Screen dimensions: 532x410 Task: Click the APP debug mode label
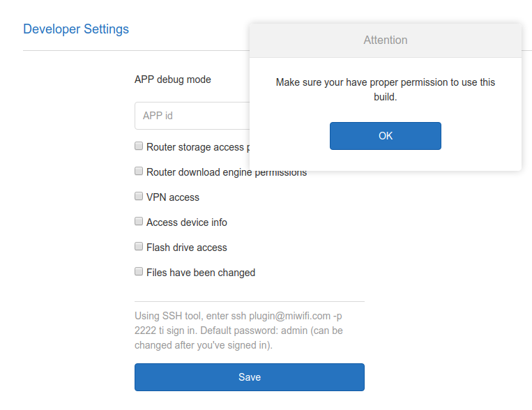coord(173,79)
